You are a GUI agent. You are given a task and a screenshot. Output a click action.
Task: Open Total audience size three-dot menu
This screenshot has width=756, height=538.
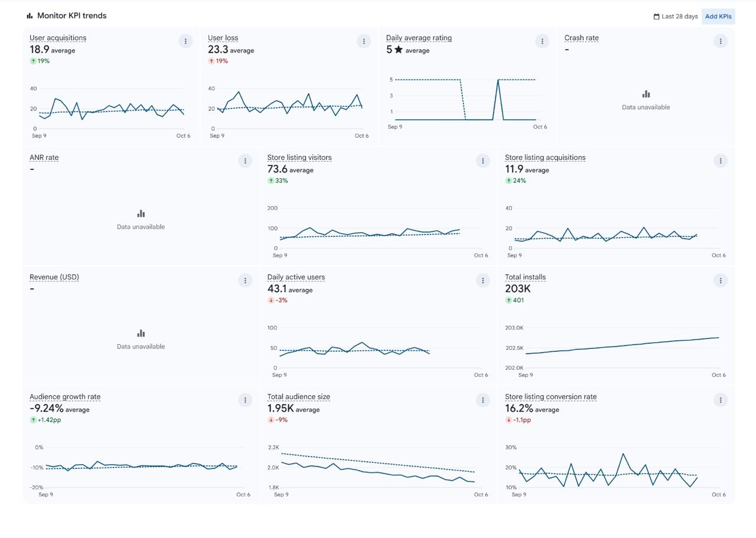tap(483, 400)
